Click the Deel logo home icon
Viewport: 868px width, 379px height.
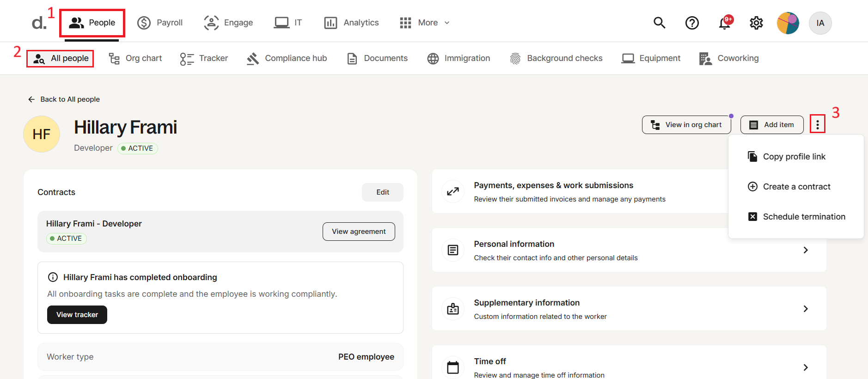click(x=39, y=23)
